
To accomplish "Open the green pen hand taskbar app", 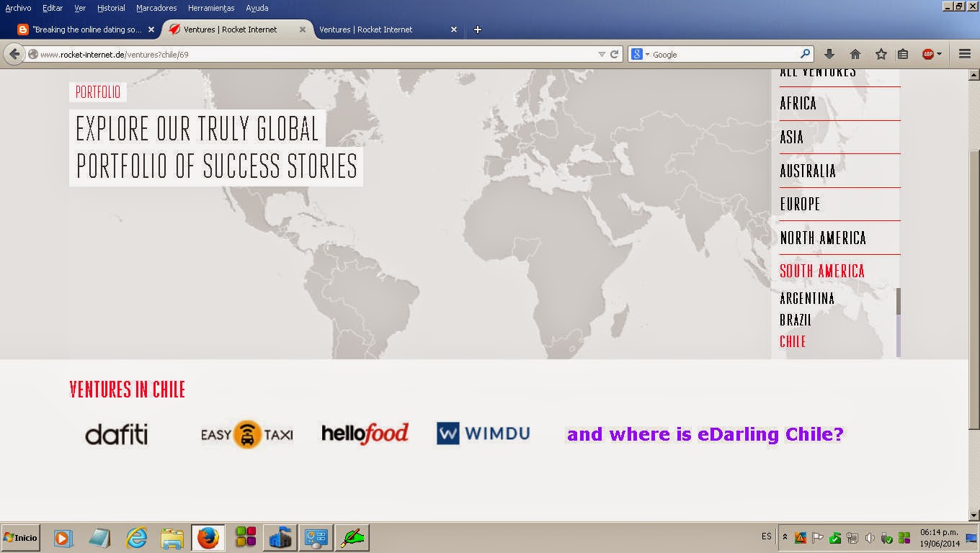I will pos(352,538).
